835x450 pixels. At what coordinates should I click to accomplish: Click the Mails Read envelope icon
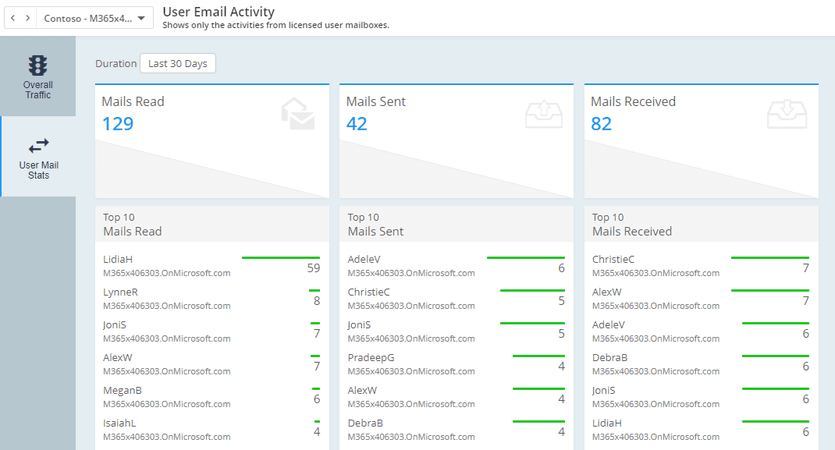point(297,115)
